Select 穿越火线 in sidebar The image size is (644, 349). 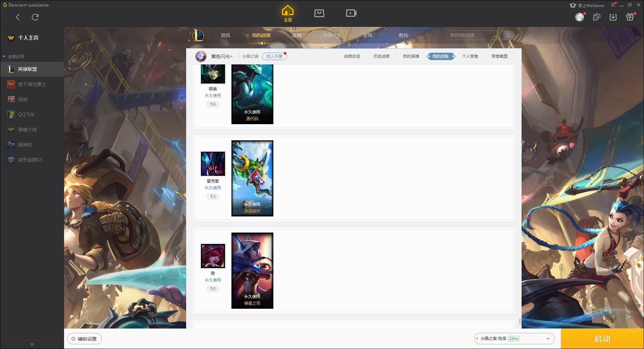pos(32,130)
